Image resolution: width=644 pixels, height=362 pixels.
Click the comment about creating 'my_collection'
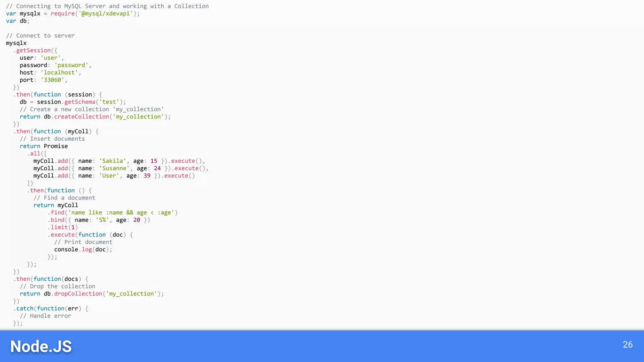click(92, 109)
